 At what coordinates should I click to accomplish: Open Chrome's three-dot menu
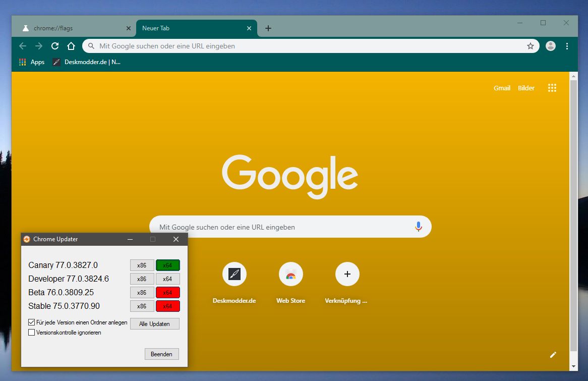click(567, 46)
